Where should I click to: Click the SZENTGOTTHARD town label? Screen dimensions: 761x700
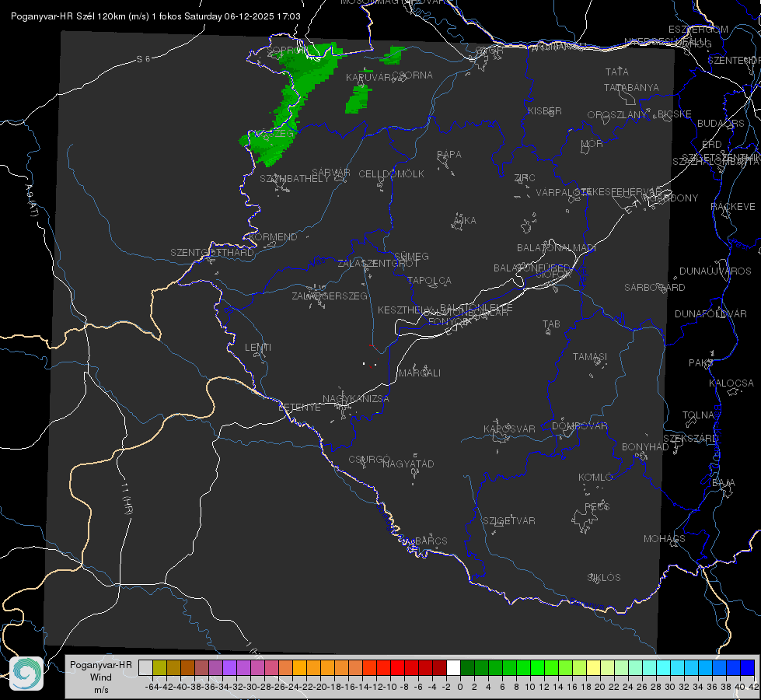tap(212, 253)
